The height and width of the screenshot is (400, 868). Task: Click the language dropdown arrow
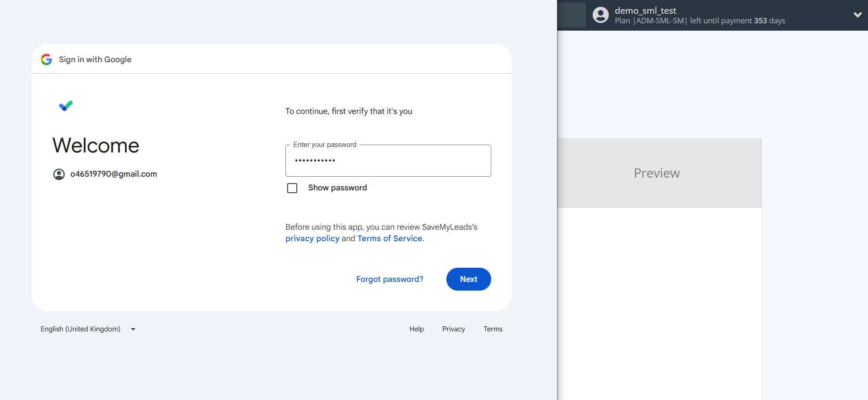pyautogui.click(x=133, y=329)
